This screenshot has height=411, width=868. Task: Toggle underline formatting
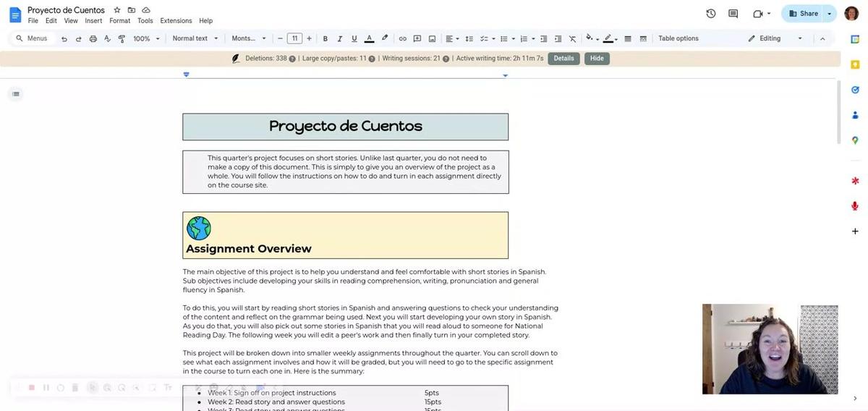point(354,39)
